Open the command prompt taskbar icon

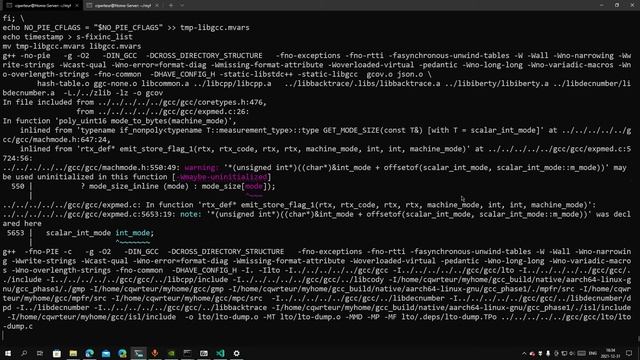coord(204,353)
